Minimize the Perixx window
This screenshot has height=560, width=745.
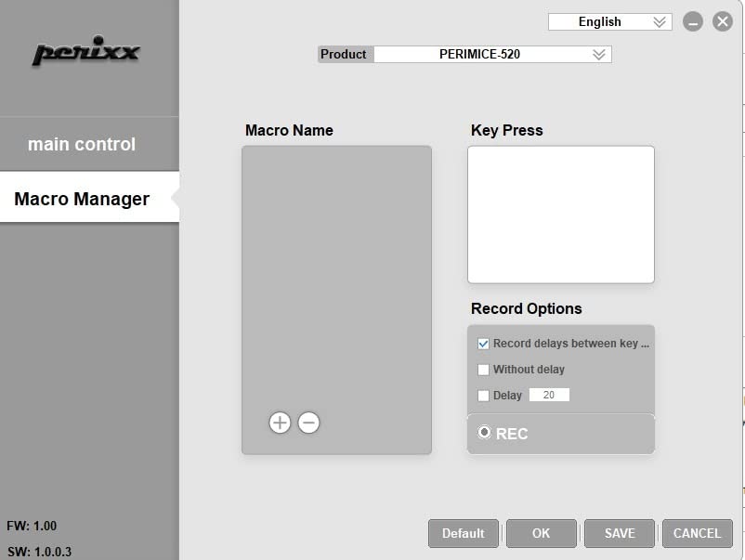click(x=693, y=22)
